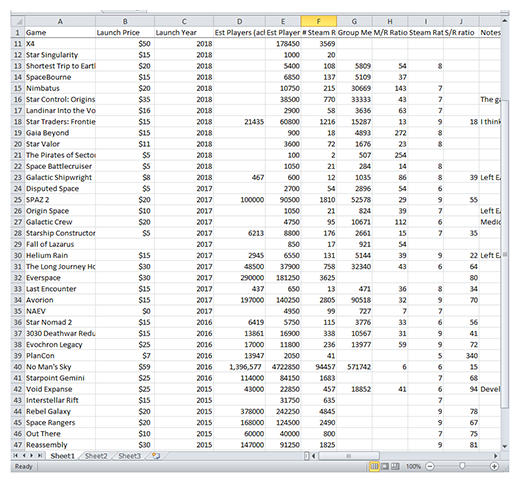520x483 pixels.
Task: Switch to the Sheet3 tab
Action: point(130,456)
